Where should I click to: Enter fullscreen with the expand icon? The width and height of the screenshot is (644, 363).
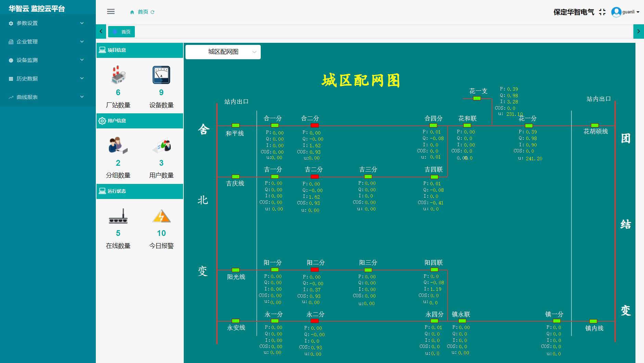pyautogui.click(x=602, y=12)
